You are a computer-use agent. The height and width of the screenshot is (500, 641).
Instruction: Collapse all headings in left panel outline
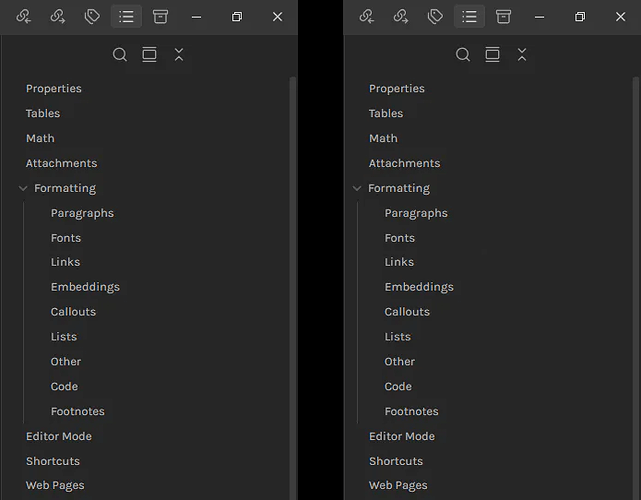[x=179, y=55]
